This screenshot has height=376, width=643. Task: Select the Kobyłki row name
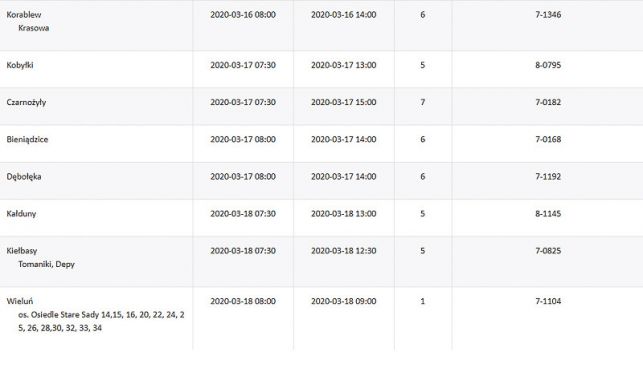20,65
